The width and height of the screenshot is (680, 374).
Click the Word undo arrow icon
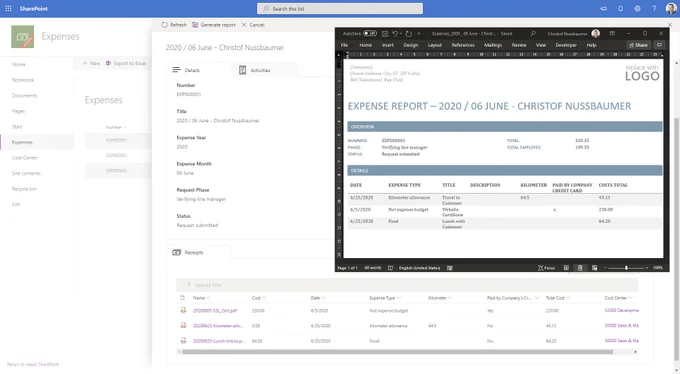395,33
